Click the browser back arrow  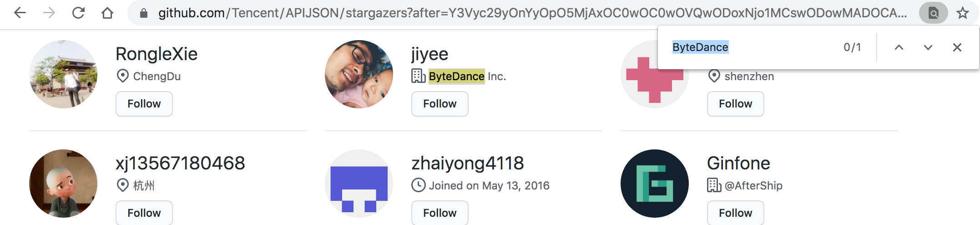(x=20, y=13)
